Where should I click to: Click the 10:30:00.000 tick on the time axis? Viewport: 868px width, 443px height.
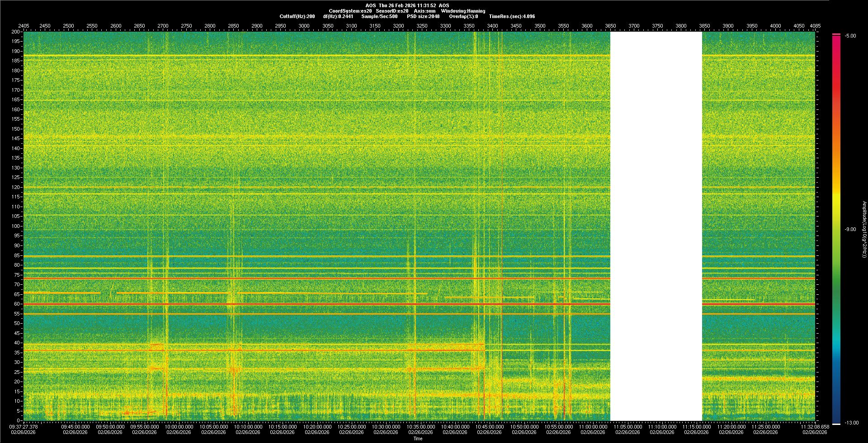tap(386, 427)
